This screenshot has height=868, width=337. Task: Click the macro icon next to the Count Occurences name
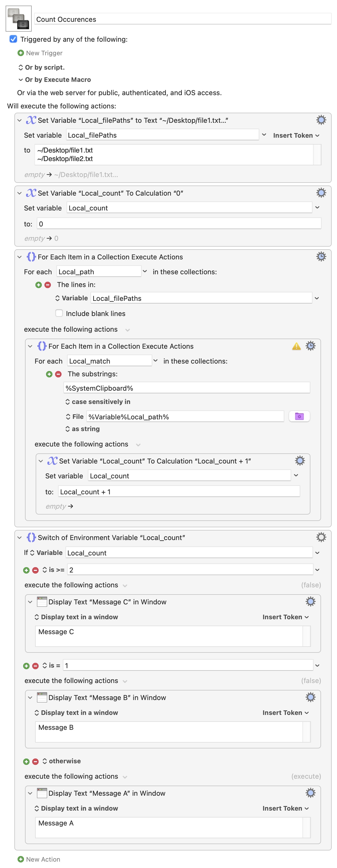19,19
